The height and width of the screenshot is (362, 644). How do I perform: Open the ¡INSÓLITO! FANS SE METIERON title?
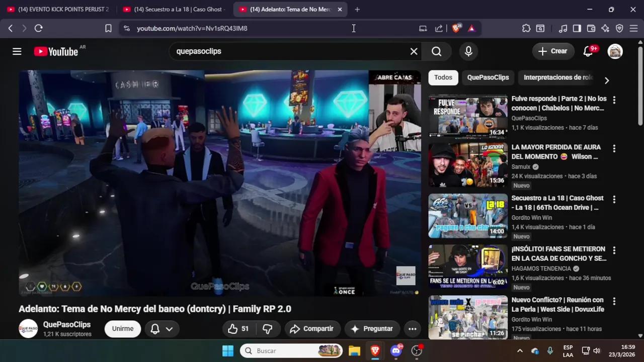tap(558, 254)
